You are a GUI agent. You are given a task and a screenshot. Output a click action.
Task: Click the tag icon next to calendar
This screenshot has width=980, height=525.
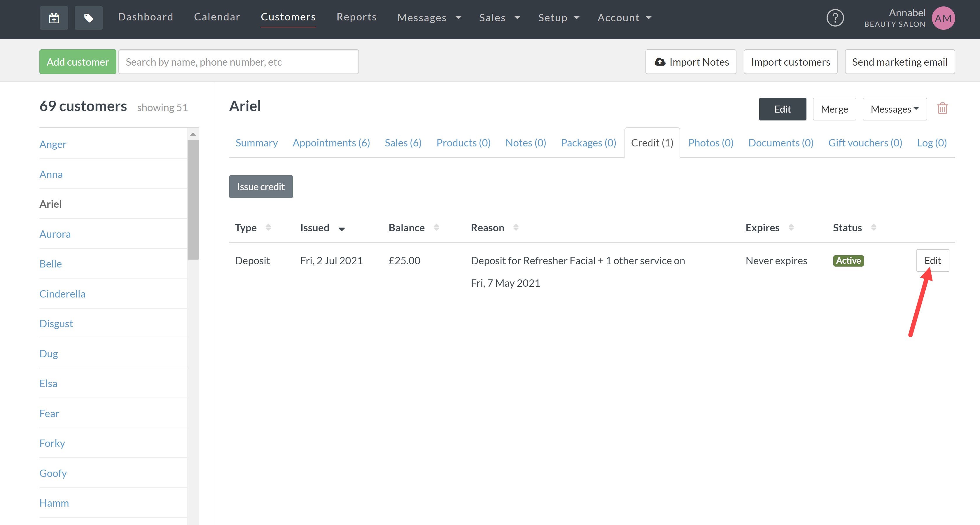[x=88, y=17]
